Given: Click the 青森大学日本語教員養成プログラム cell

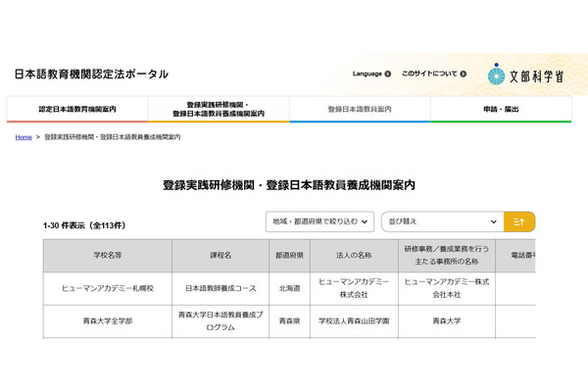Looking at the screenshot, I should tap(220, 321).
